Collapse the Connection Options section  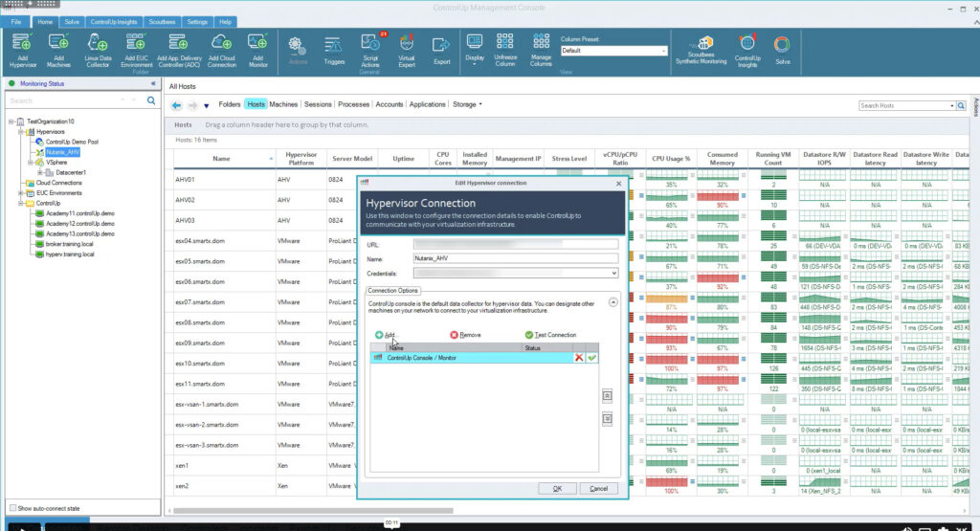pos(612,301)
